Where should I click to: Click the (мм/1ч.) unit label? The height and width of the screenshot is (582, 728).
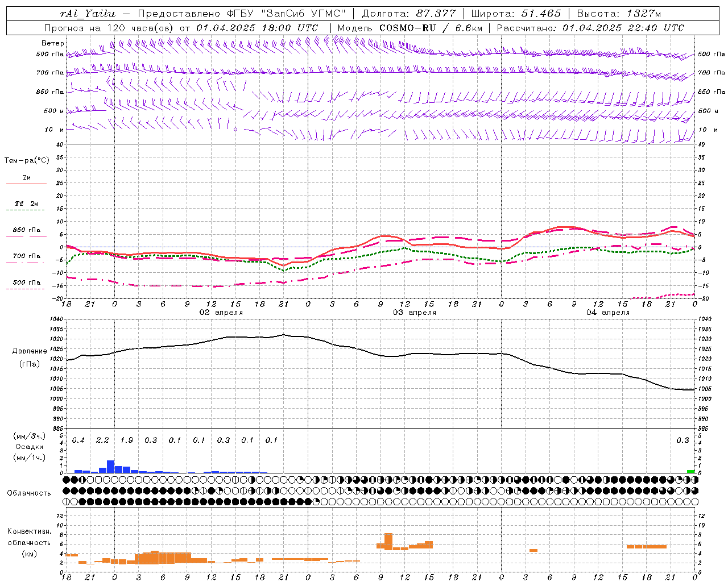coord(29,458)
